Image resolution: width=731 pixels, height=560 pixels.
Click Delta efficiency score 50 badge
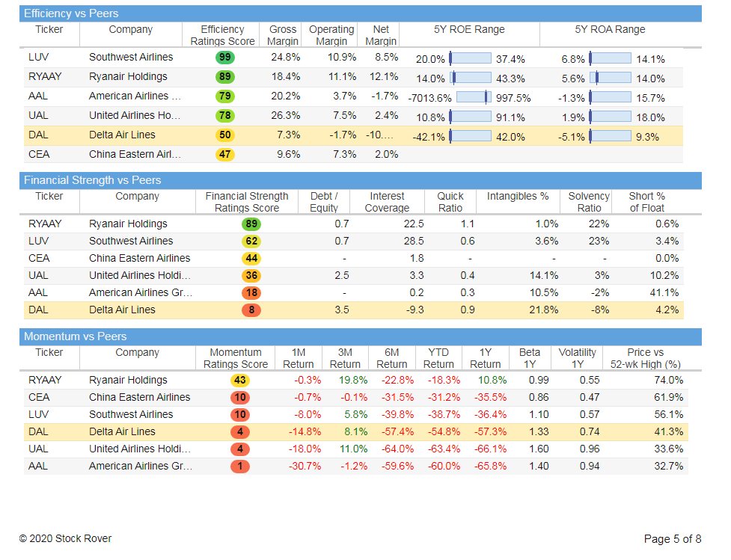tap(224, 135)
